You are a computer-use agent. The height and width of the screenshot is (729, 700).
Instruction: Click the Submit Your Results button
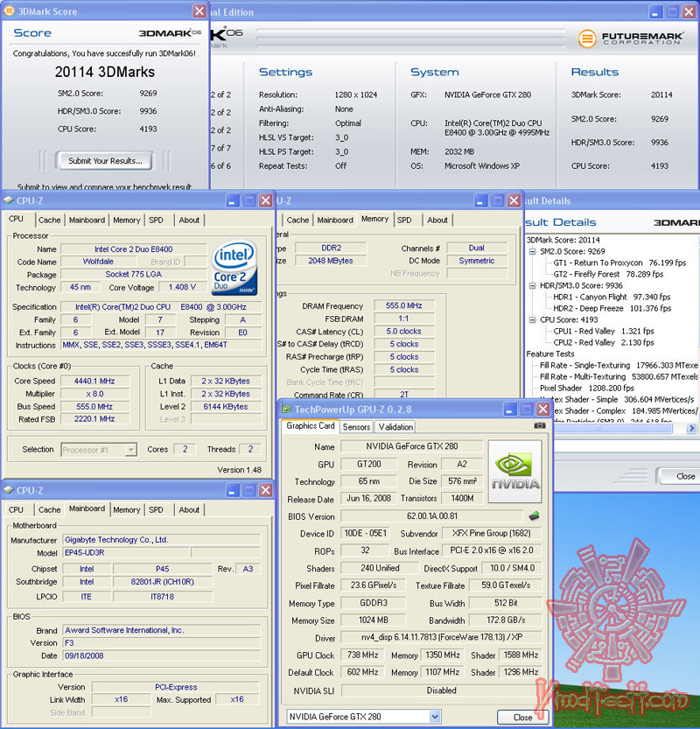[x=105, y=161]
